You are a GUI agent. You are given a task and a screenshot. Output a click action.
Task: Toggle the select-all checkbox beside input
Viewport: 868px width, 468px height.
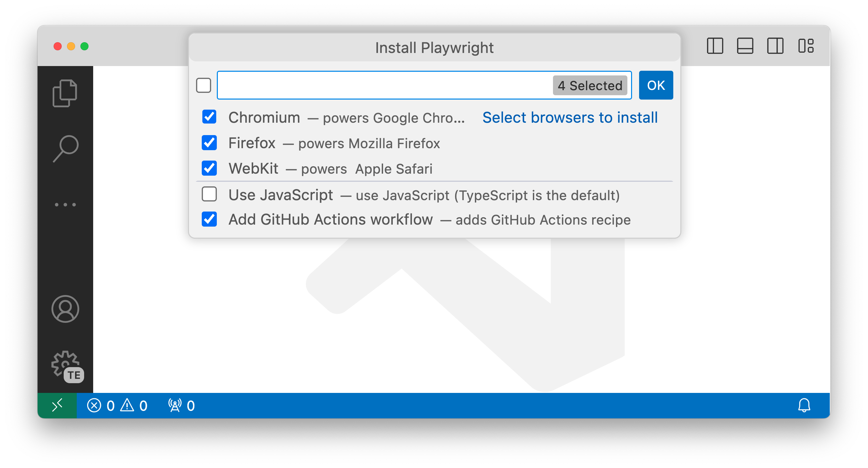pyautogui.click(x=203, y=85)
